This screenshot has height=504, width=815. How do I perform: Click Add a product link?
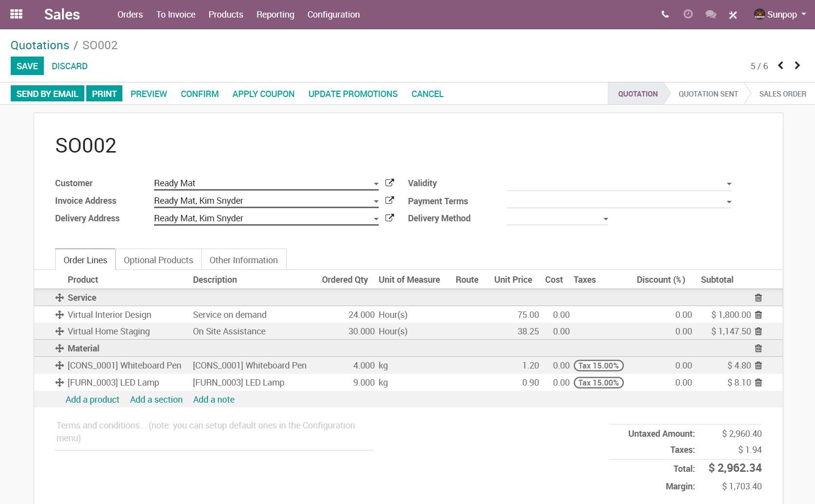click(93, 399)
